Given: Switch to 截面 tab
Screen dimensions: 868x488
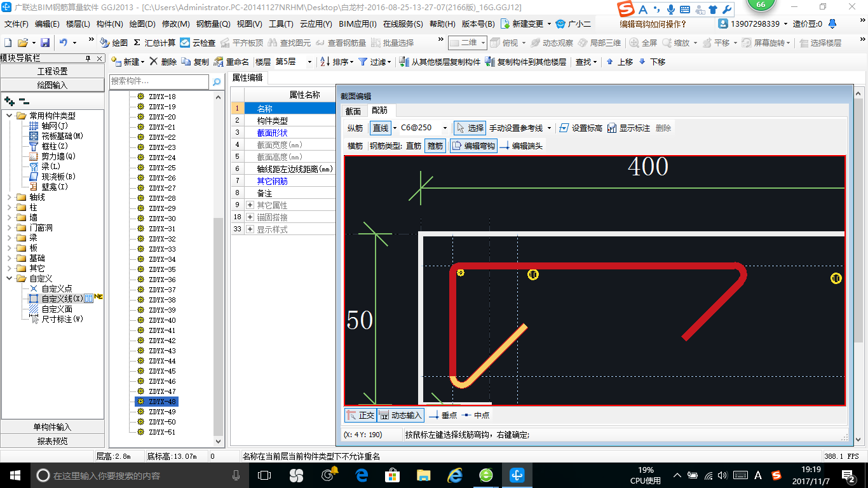Looking at the screenshot, I should tap(353, 111).
